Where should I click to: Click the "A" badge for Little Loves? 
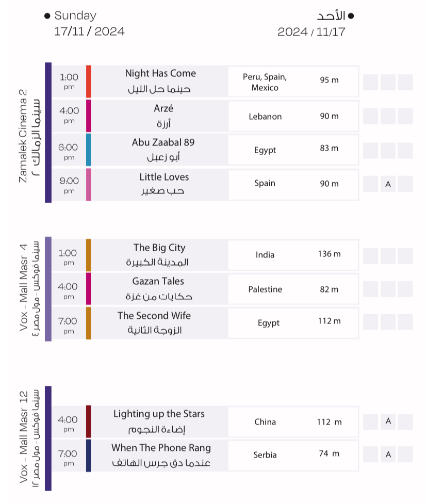tap(388, 184)
